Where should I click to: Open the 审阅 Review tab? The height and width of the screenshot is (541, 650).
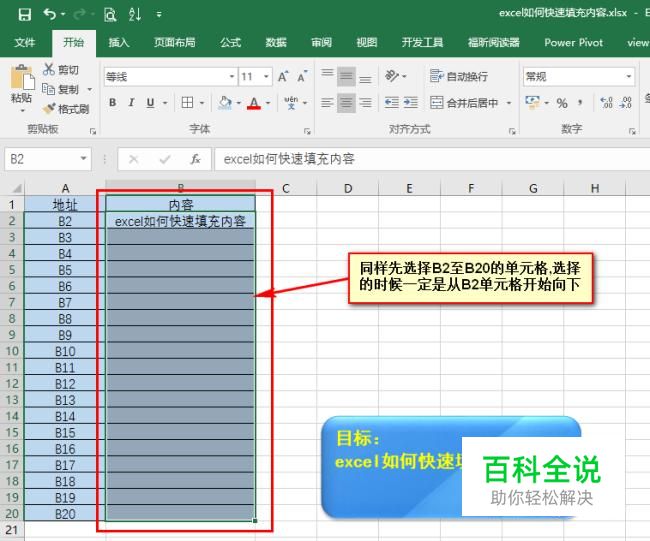point(321,42)
